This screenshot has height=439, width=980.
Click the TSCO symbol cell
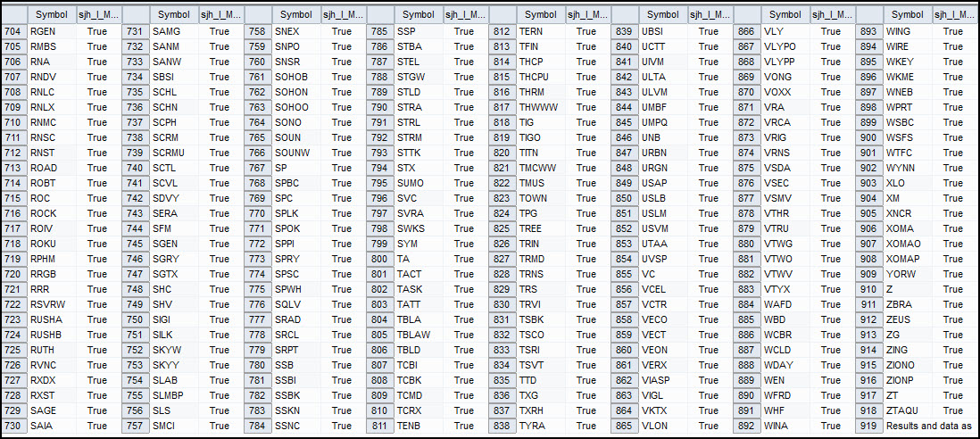click(x=541, y=335)
